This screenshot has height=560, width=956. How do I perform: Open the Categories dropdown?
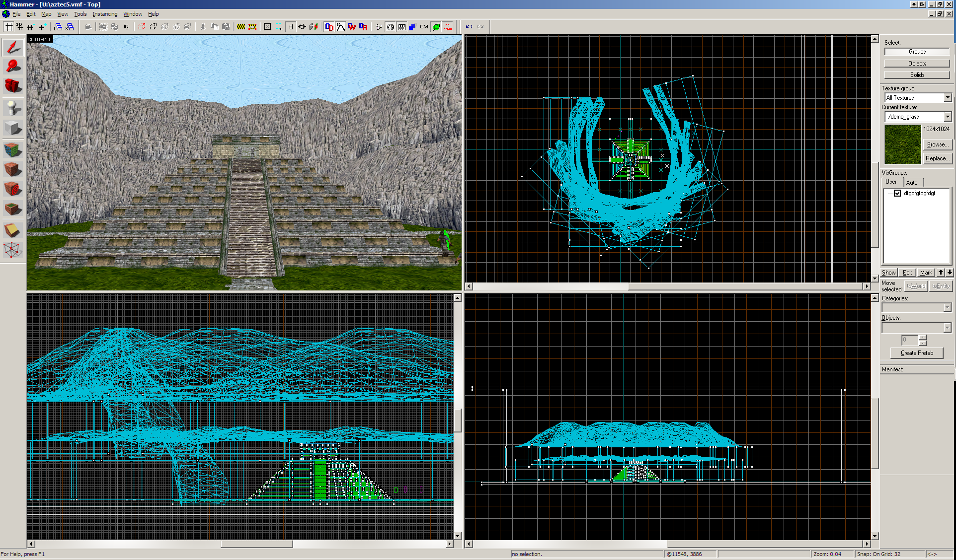947,308
